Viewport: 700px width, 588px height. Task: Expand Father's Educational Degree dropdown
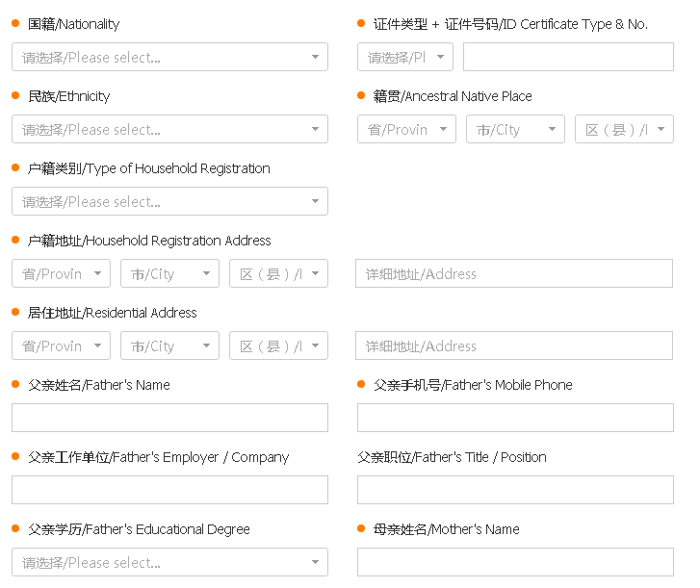[x=169, y=562]
